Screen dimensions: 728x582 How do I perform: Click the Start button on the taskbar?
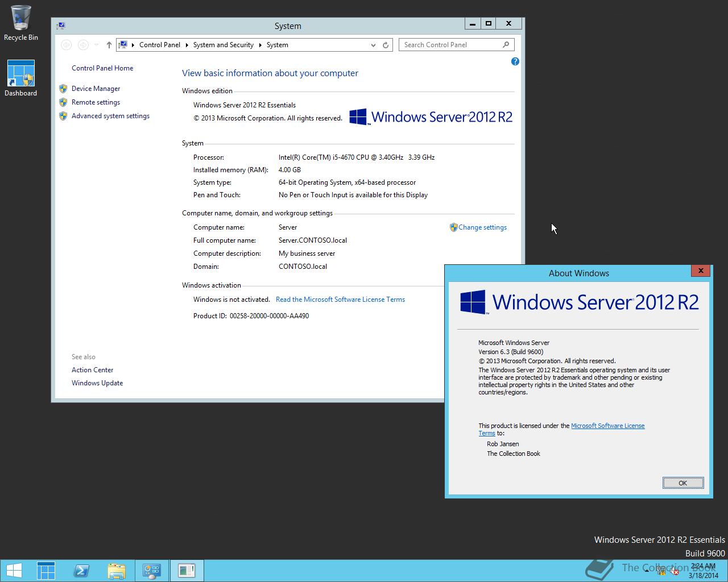(x=14, y=571)
